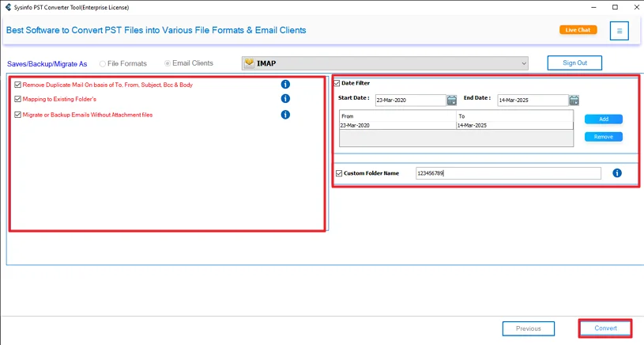Click the Sign Out button
The image size is (644, 345).
pyautogui.click(x=574, y=63)
